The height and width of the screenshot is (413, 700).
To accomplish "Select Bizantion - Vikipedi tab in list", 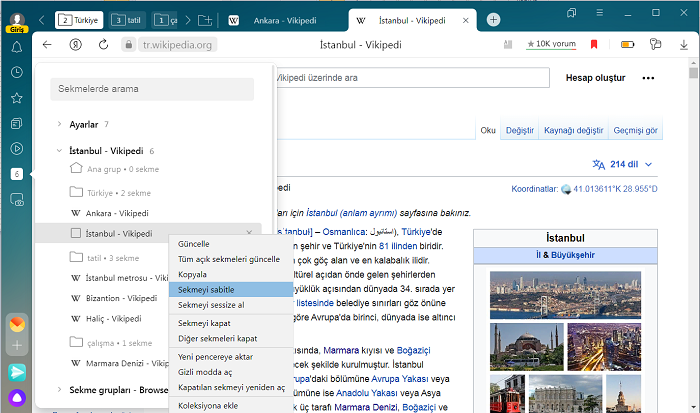I will pos(121,298).
